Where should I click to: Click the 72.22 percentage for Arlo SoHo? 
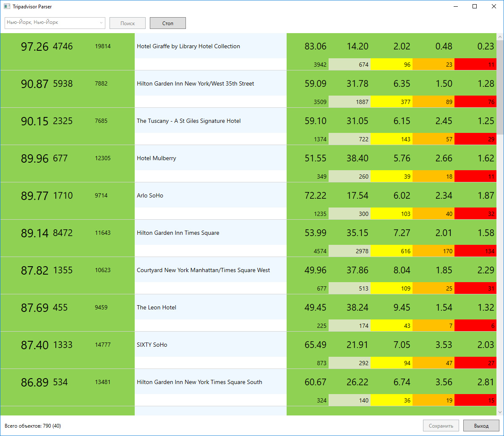[x=316, y=195]
